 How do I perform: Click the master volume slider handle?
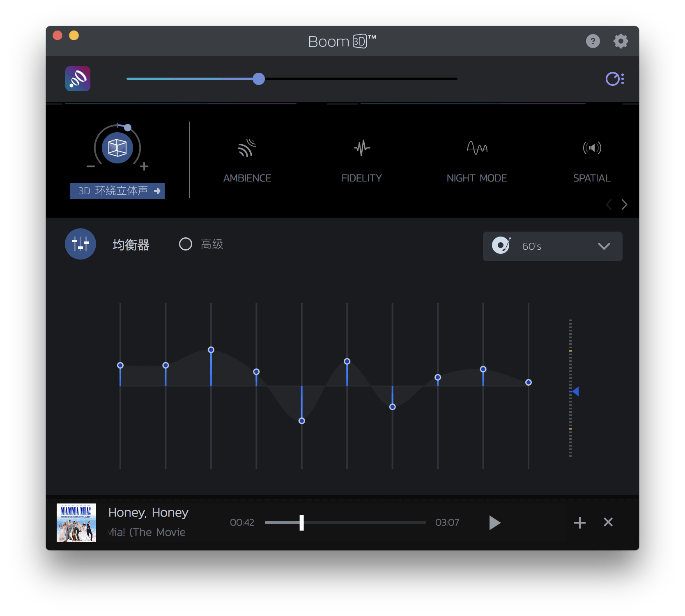[259, 79]
